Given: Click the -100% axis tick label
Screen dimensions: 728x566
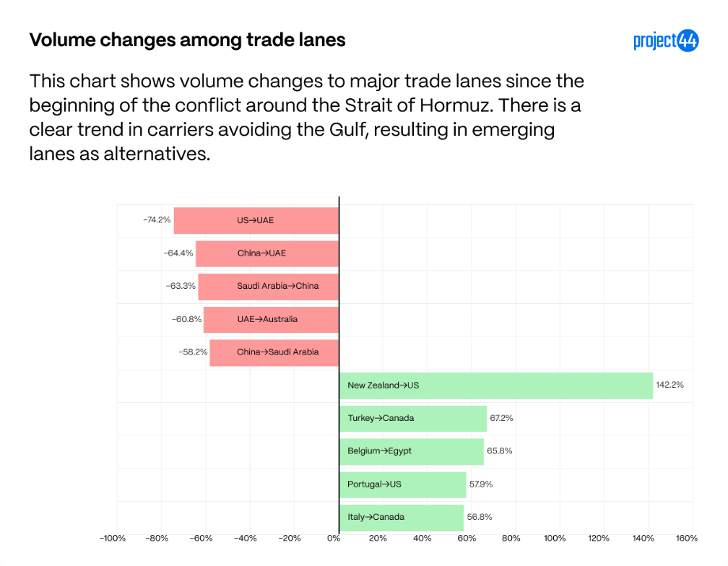Looking at the screenshot, I should coord(113,538).
